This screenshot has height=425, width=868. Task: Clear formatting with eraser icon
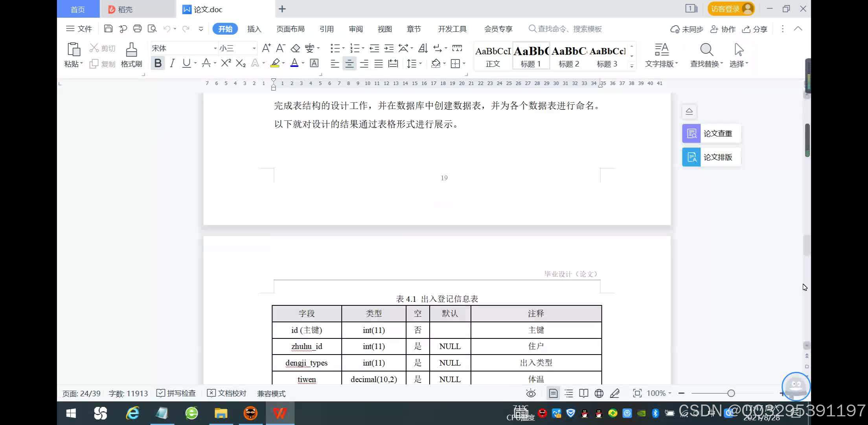click(295, 48)
